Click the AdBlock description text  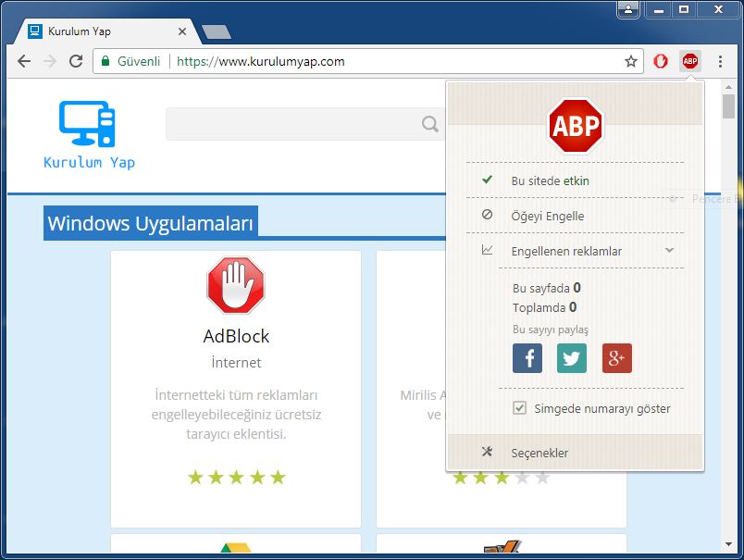pos(236,415)
